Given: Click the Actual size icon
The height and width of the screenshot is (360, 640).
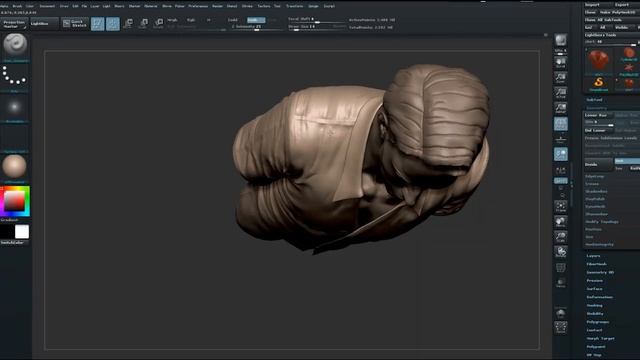Looking at the screenshot, I should coord(561,93).
